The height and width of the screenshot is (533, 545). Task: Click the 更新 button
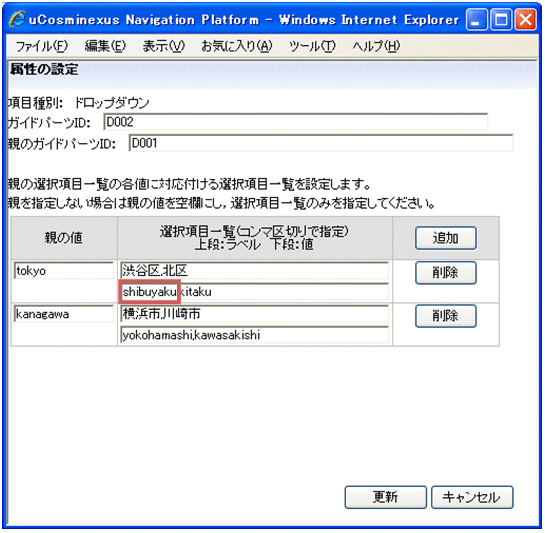click(385, 497)
